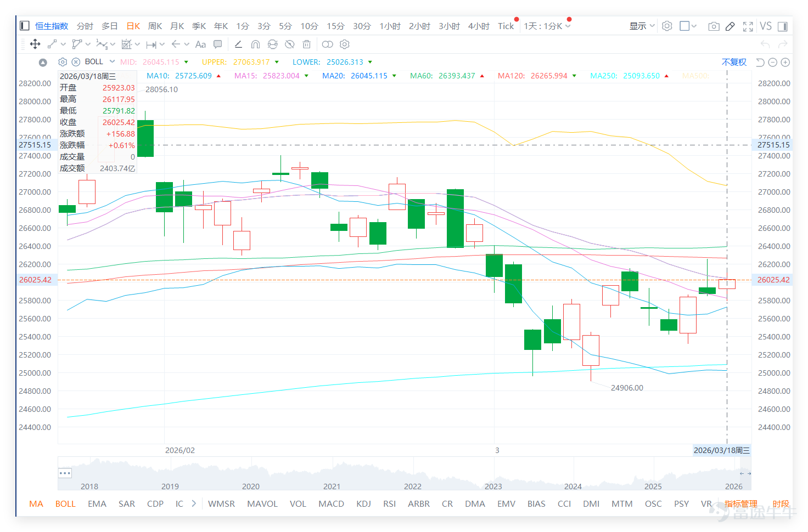Click the pen edit icon
Viewport: 808px width, 532px height.
(x=730, y=26)
